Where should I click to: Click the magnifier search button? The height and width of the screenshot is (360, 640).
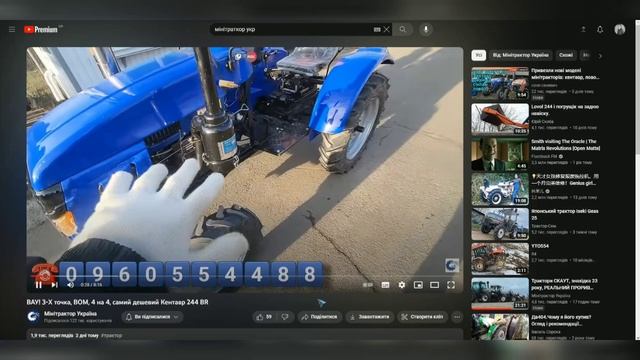[x=402, y=29]
